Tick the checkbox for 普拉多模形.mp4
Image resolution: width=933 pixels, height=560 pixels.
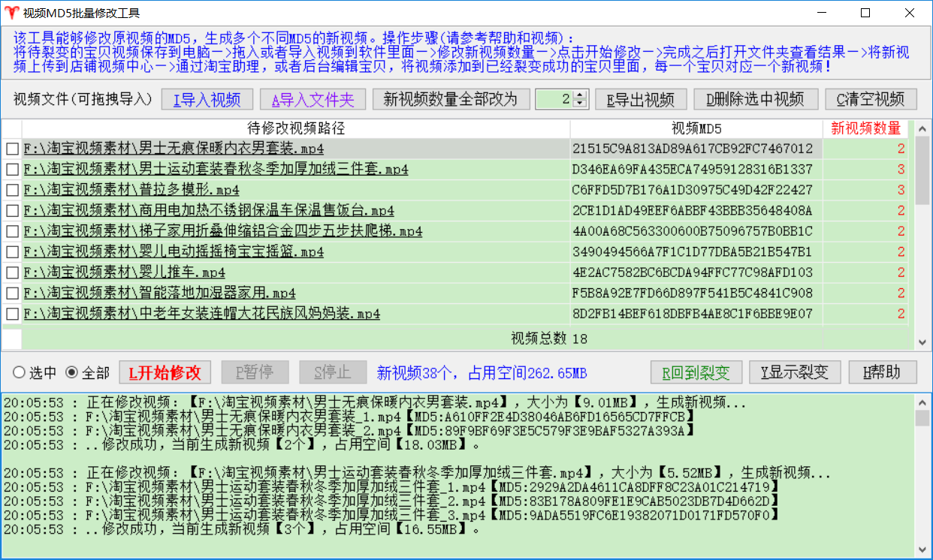point(12,191)
